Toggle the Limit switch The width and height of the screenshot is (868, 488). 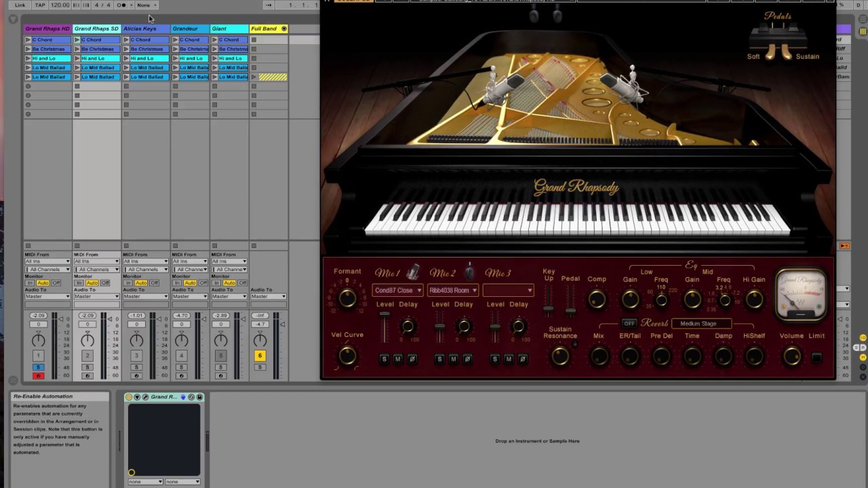[x=816, y=357]
